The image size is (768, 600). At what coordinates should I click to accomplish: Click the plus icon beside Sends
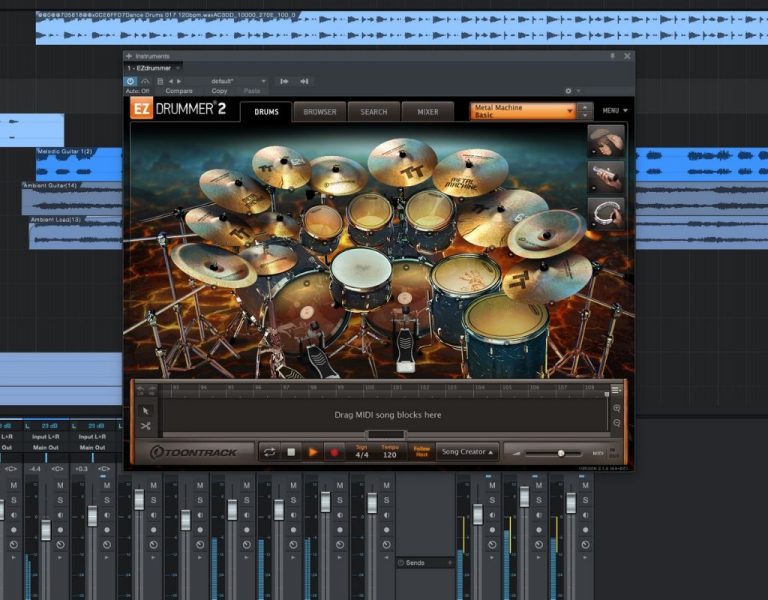(450, 563)
